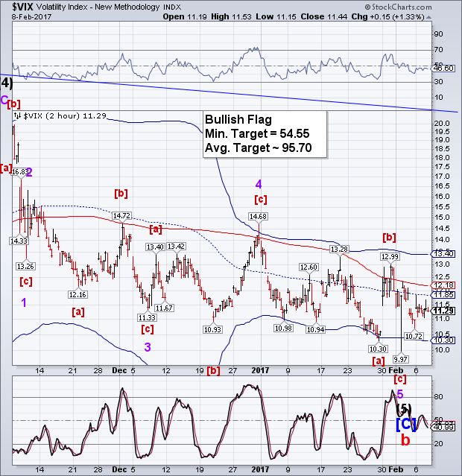Click the 46.60 RSI value tag
The width and height of the screenshot is (462, 476).
pyautogui.click(x=444, y=68)
